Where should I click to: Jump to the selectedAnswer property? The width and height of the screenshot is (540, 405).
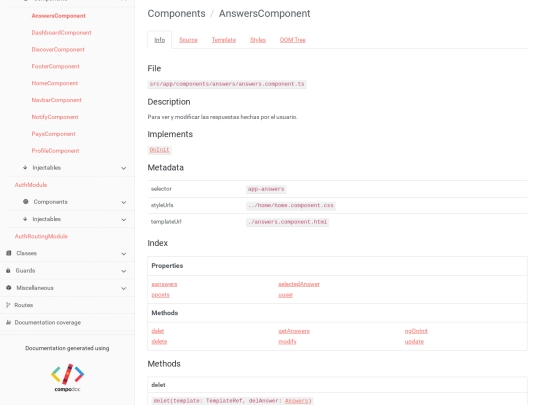coord(299,284)
